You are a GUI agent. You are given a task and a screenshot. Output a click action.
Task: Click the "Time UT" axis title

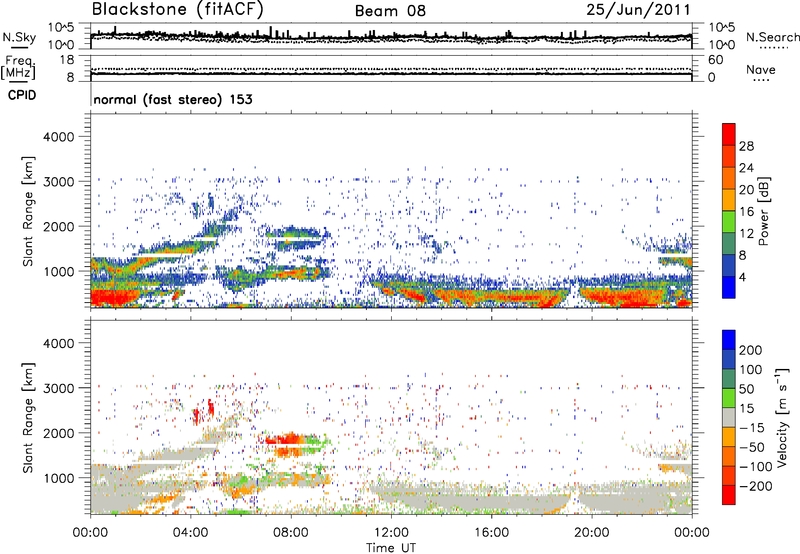point(391,548)
